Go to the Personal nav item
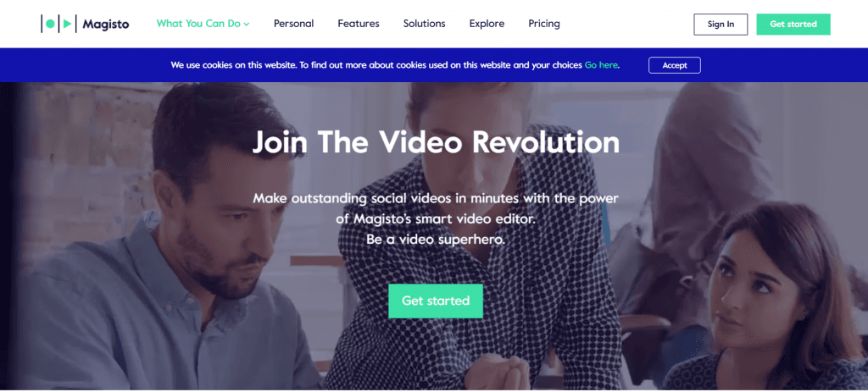This screenshot has width=868, height=392. [x=294, y=24]
